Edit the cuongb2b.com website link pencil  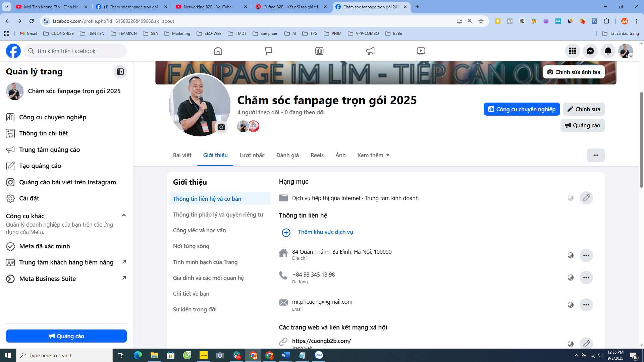click(586, 343)
